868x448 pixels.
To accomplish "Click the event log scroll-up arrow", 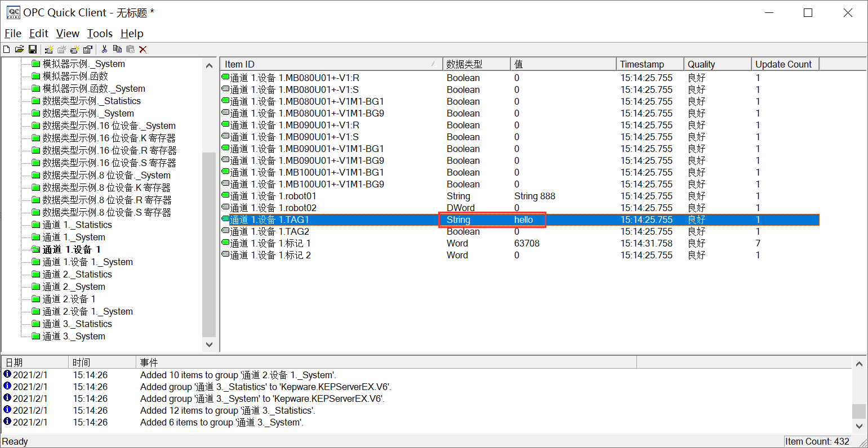I will coord(859,364).
